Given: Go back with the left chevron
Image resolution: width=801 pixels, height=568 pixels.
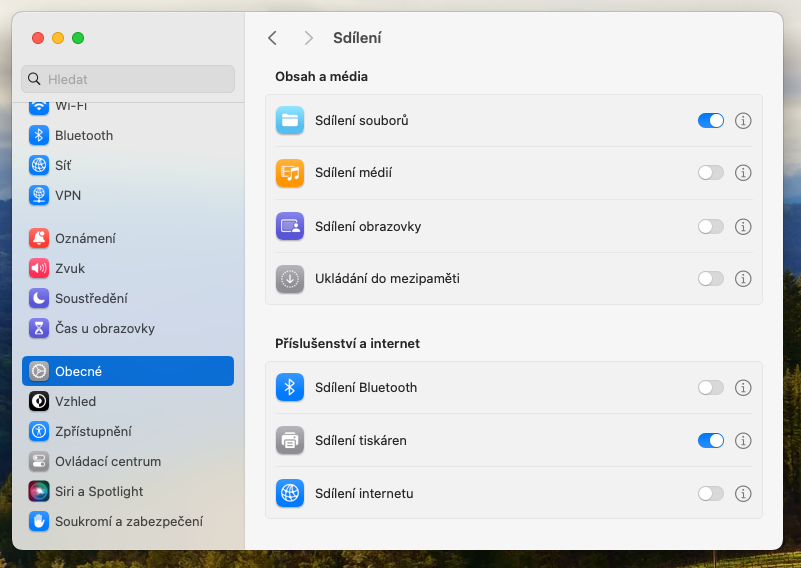Looking at the screenshot, I should 272,38.
